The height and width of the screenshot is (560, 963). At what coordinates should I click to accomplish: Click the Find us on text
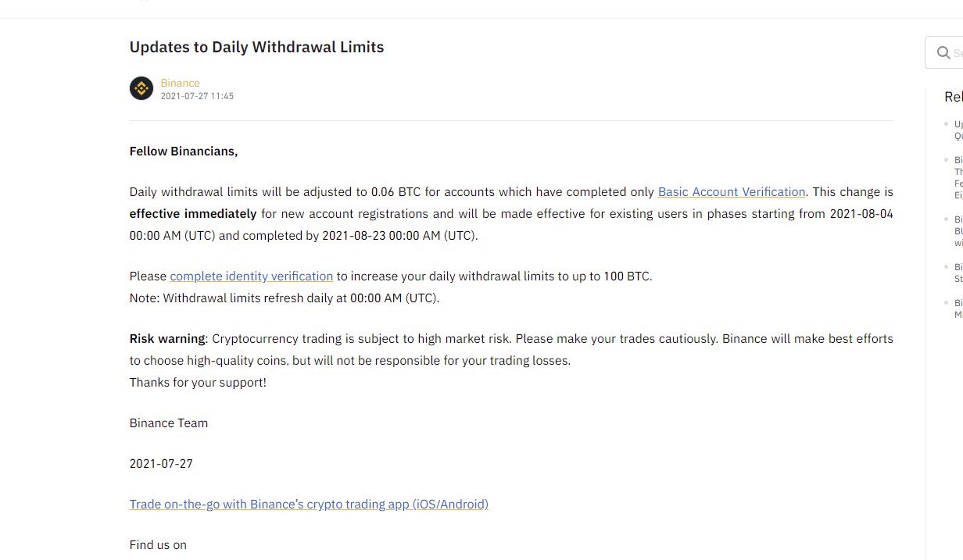(x=158, y=545)
